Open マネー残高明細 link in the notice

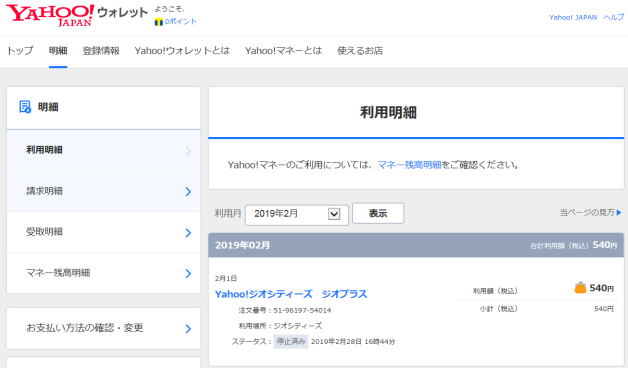409,165
